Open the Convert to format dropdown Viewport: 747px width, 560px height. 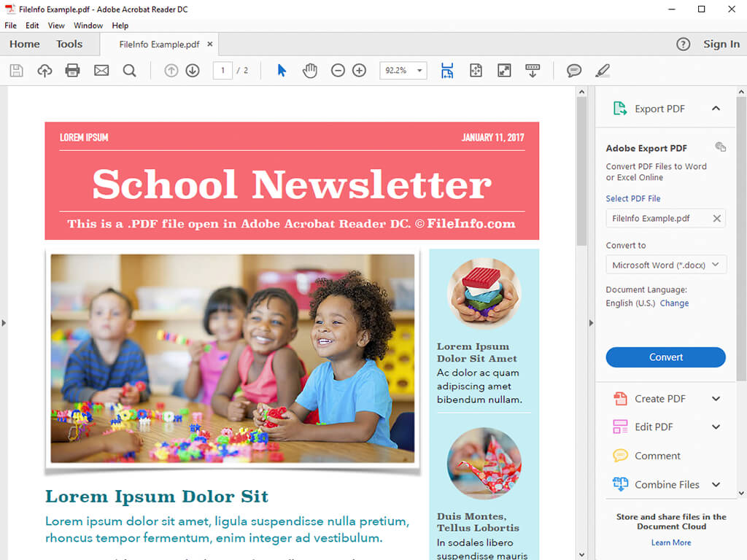click(666, 265)
